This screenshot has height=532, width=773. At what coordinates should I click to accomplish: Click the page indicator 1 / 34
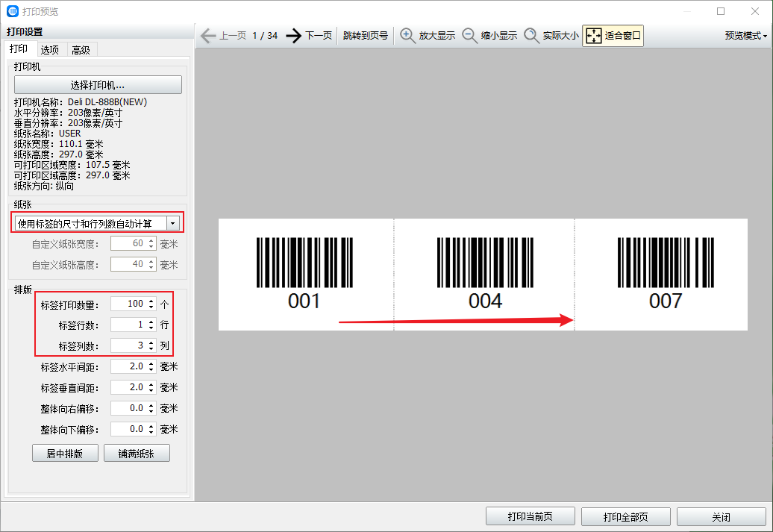265,36
